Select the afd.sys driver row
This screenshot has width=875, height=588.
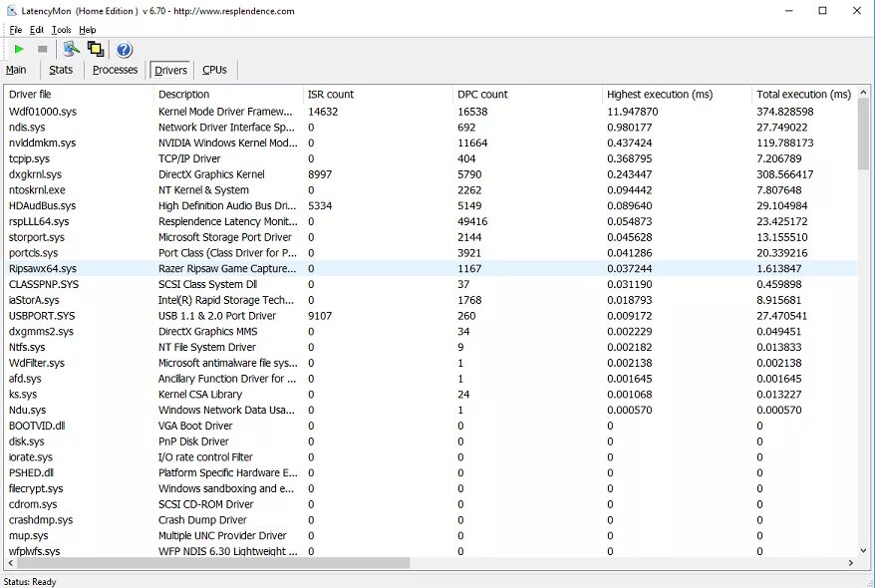pyautogui.click(x=431, y=379)
